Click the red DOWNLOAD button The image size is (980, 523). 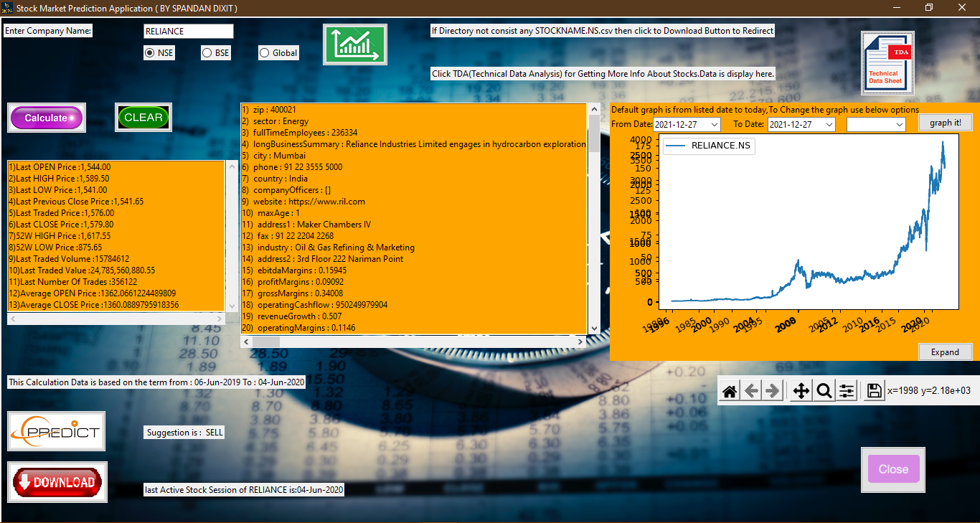pos(57,482)
